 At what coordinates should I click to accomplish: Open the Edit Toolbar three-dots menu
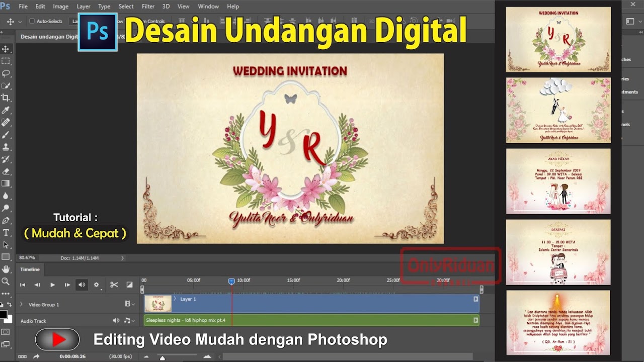tap(6, 293)
